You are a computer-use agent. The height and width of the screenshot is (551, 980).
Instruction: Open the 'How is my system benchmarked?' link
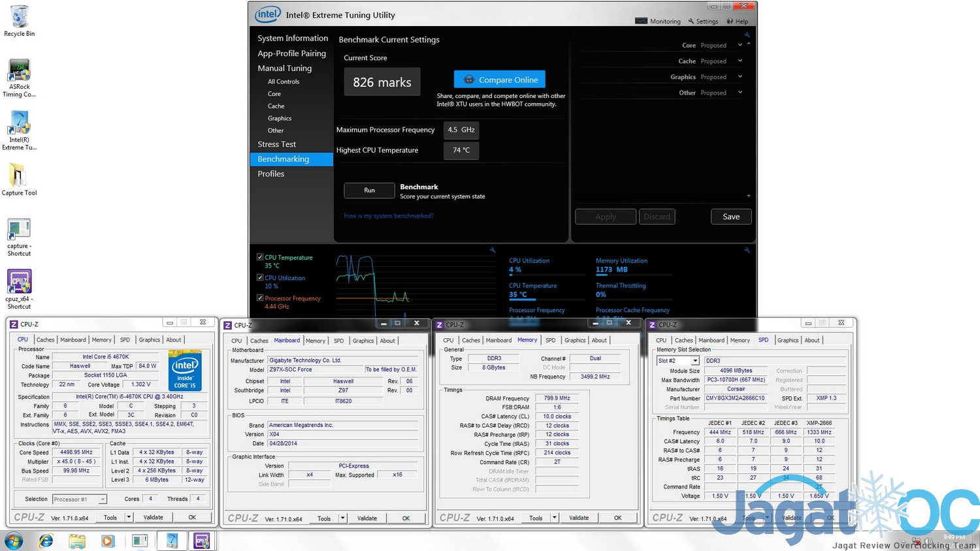388,216
